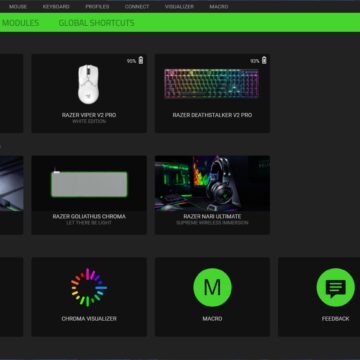
Task: Click the Razer Goliathus Chroma label
Action: 89,216
